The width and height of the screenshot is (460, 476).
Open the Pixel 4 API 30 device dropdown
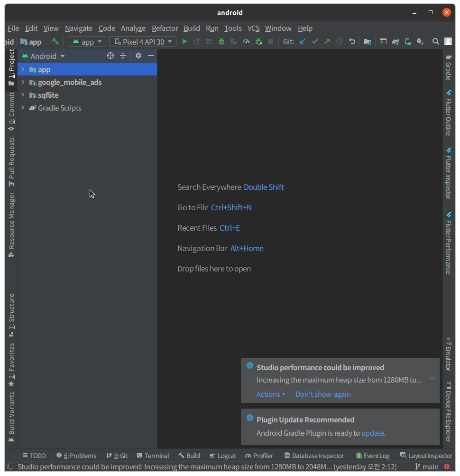(143, 42)
